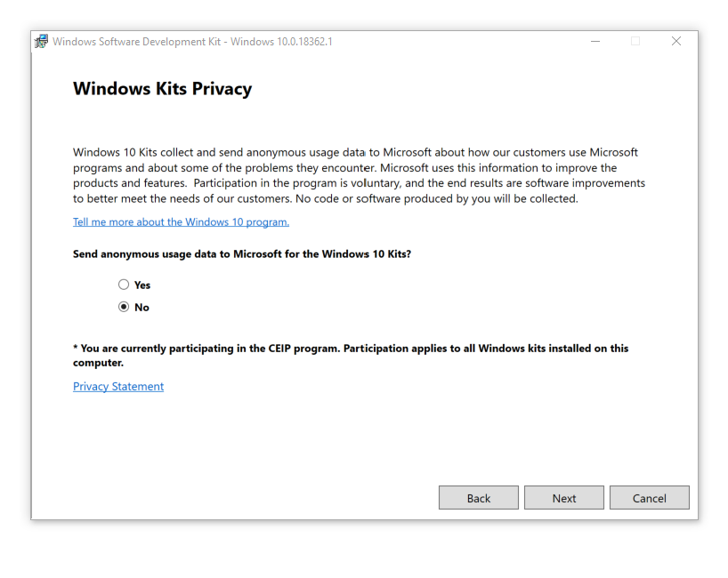Click the bold "Yes" option label

point(142,285)
